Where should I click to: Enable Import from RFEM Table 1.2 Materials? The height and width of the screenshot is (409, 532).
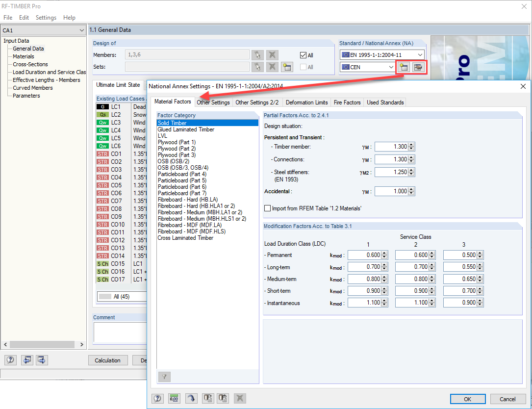pos(268,208)
